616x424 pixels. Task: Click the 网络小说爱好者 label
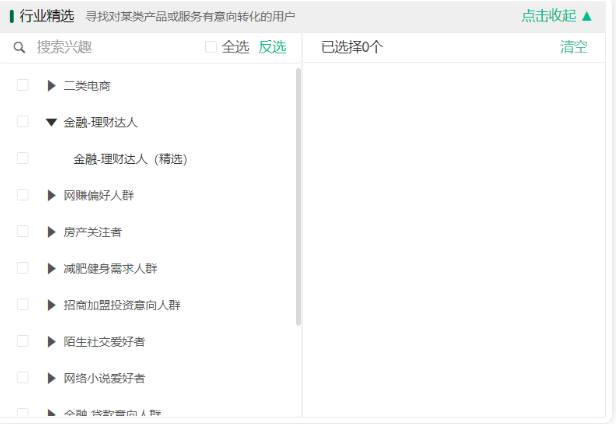click(104, 378)
